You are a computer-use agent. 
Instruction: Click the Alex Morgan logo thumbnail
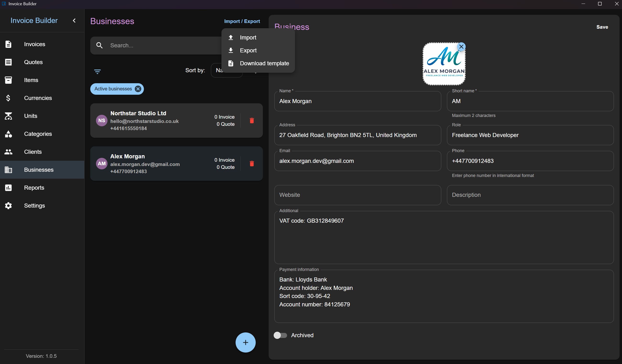pos(444,64)
